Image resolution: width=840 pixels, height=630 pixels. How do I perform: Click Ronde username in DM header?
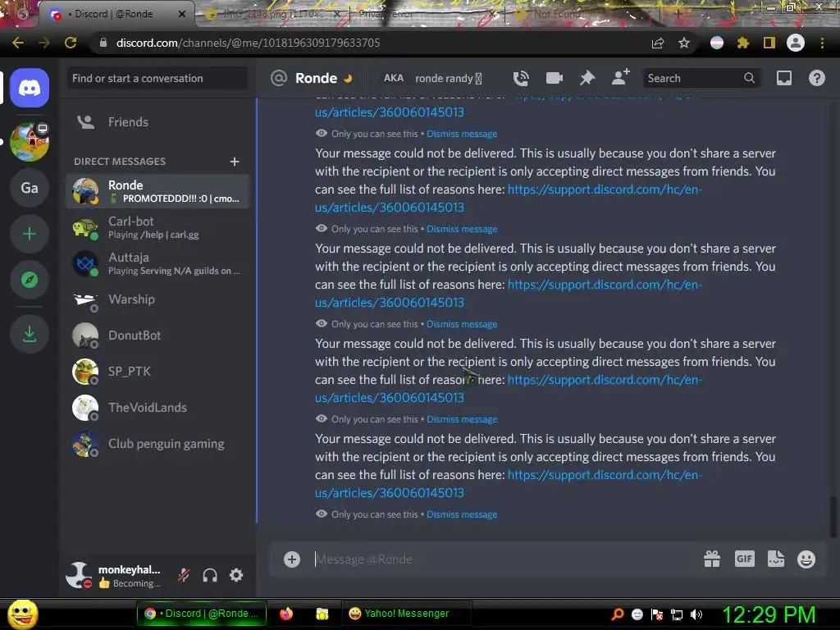click(x=316, y=78)
